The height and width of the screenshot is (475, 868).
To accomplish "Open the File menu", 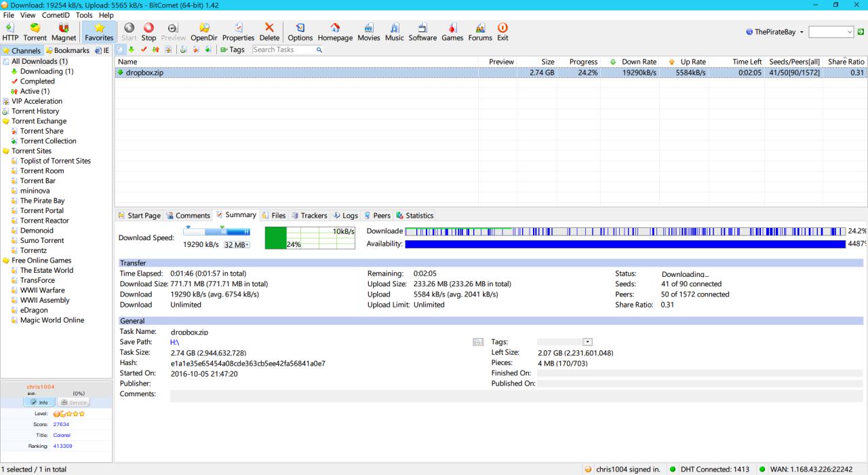I will (x=8, y=15).
